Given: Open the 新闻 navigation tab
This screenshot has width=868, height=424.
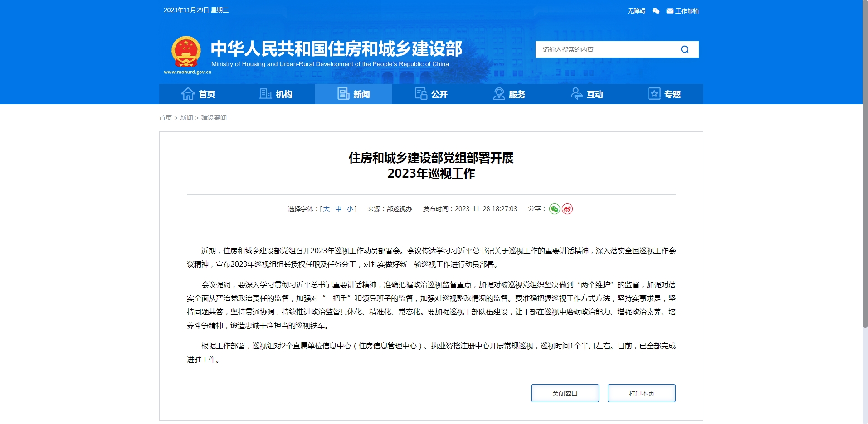Looking at the screenshot, I should [354, 94].
